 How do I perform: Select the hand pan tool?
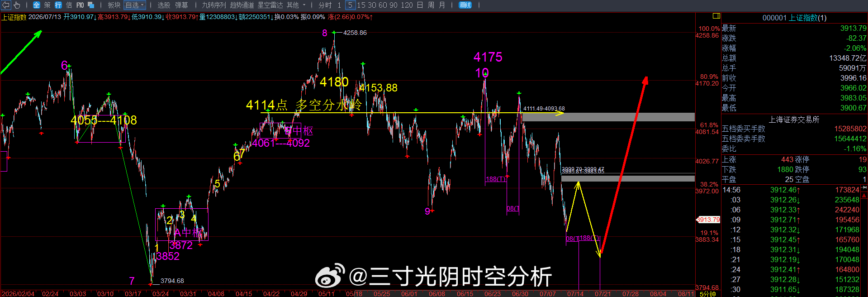17,5
